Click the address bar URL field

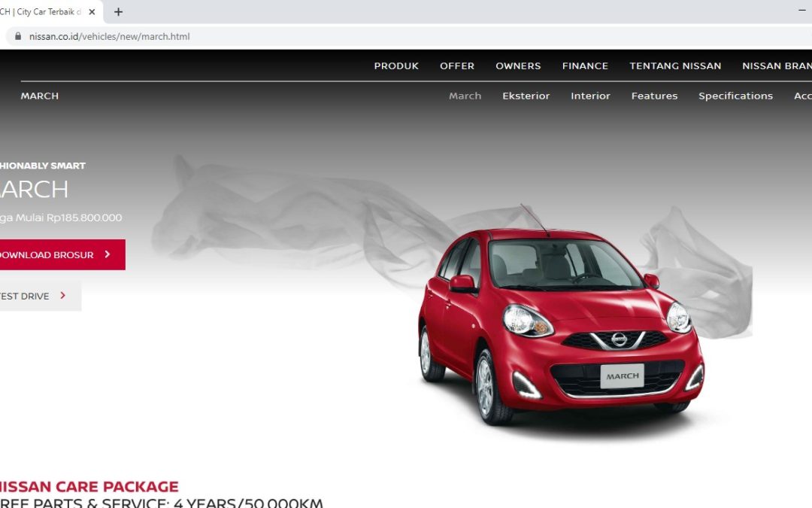(301, 36)
